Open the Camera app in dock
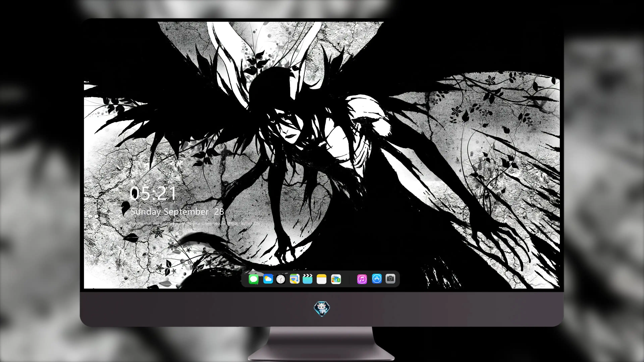The width and height of the screenshot is (644, 362). point(390,279)
